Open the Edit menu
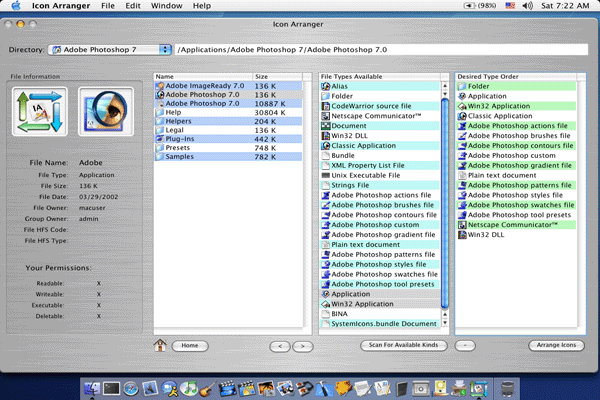Viewport: 600px width, 400px height. click(133, 6)
